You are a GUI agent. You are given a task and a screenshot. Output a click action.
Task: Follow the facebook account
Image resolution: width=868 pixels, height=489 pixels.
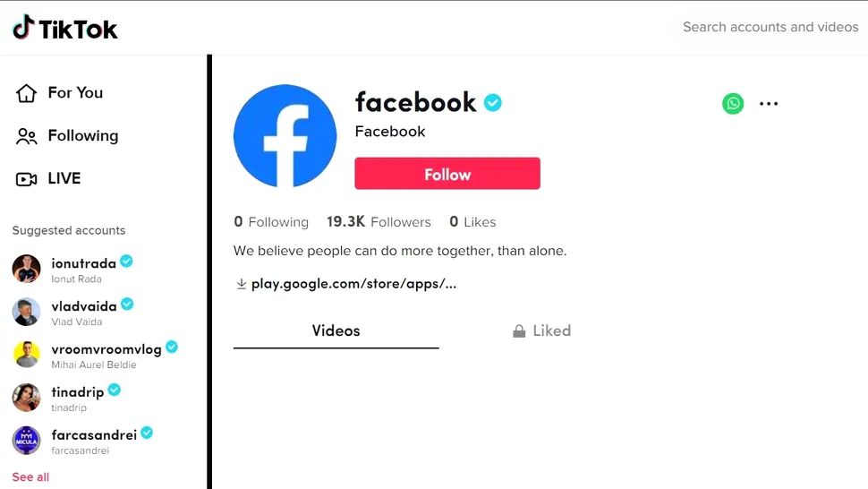(447, 174)
